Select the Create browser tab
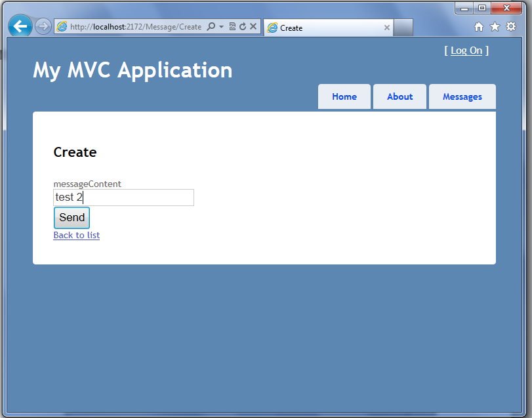532x418 pixels. point(328,28)
